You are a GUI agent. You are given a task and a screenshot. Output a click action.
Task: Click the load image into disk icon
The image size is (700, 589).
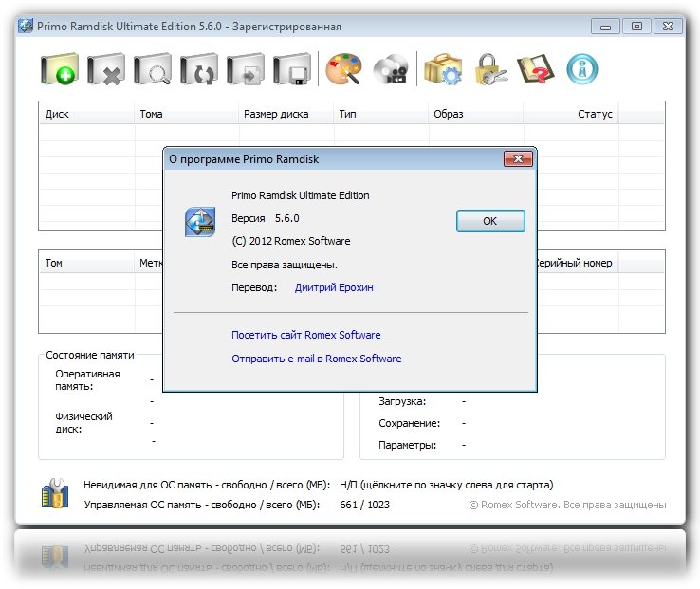point(245,68)
